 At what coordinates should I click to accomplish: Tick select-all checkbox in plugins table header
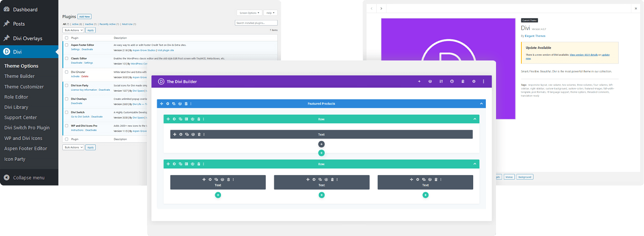[67, 38]
